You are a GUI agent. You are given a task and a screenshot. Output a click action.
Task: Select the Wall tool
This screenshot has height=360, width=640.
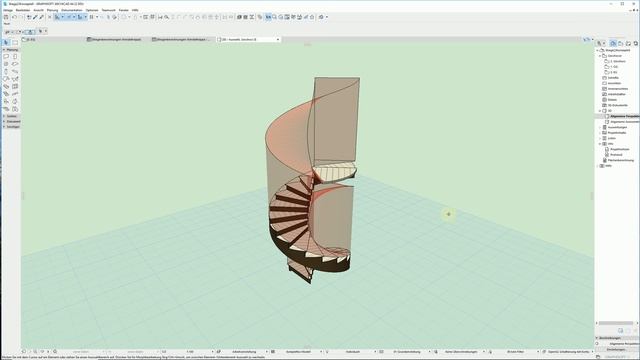[x=6, y=57]
